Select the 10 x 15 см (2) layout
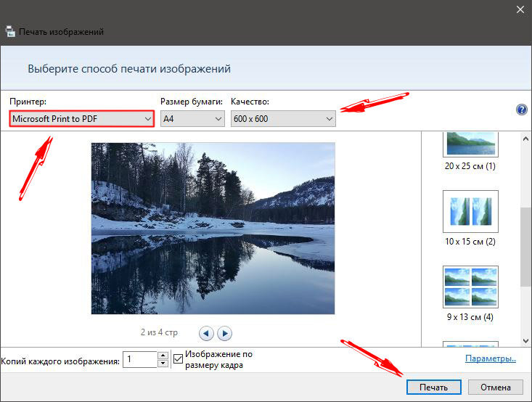532x402 pixels. click(x=470, y=218)
